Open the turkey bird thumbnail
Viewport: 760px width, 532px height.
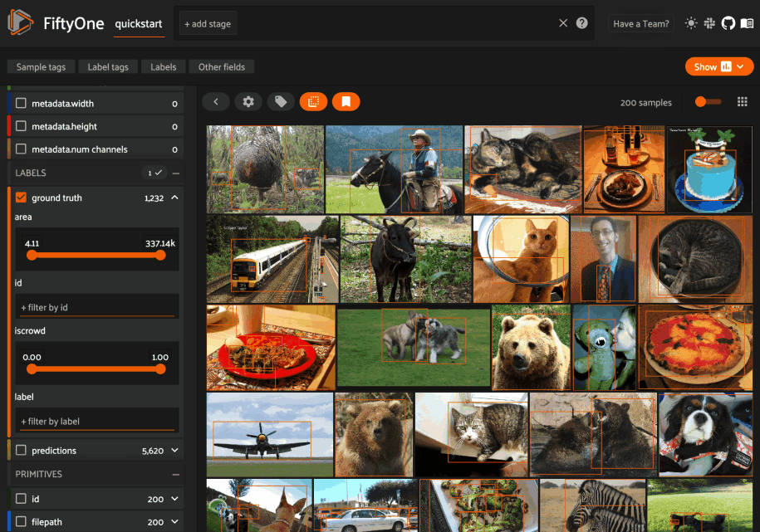[x=265, y=169]
